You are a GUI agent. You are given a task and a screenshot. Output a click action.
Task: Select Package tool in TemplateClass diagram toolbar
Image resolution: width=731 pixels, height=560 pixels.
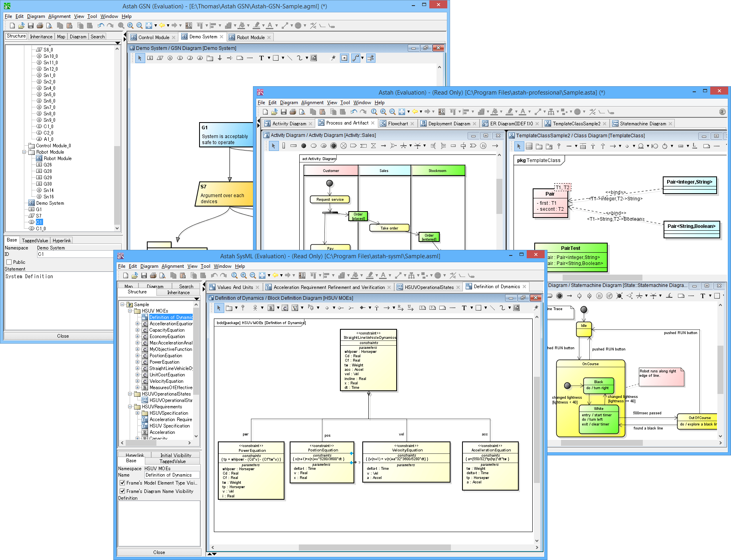tap(539, 146)
